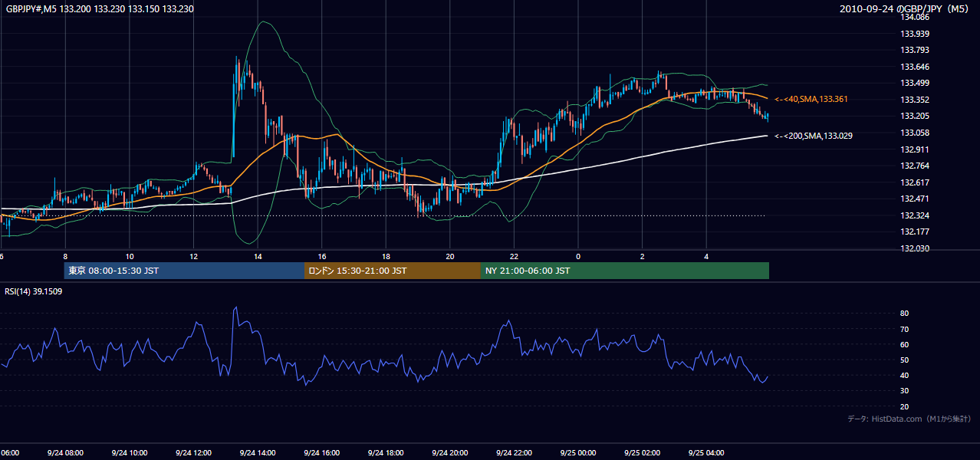The height and width of the screenshot is (460, 980).
Task: Click the RSI scale value 50
Action: click(x=905, y=360)
